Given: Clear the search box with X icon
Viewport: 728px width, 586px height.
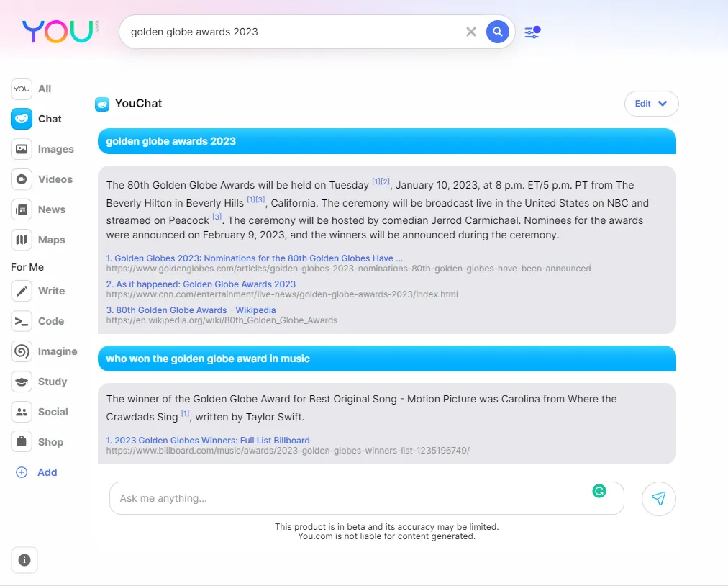Looking at the screenshot, I should (x=470, y=32).
